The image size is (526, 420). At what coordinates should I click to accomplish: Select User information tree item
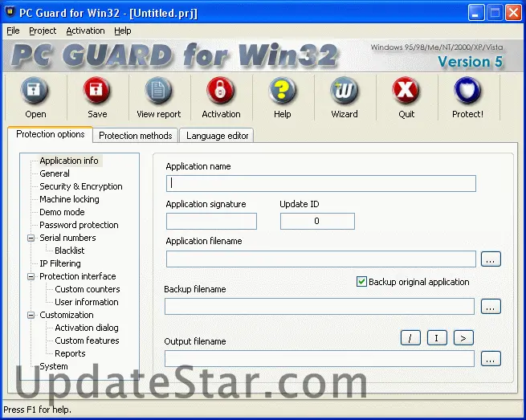[x=87, y=302]
